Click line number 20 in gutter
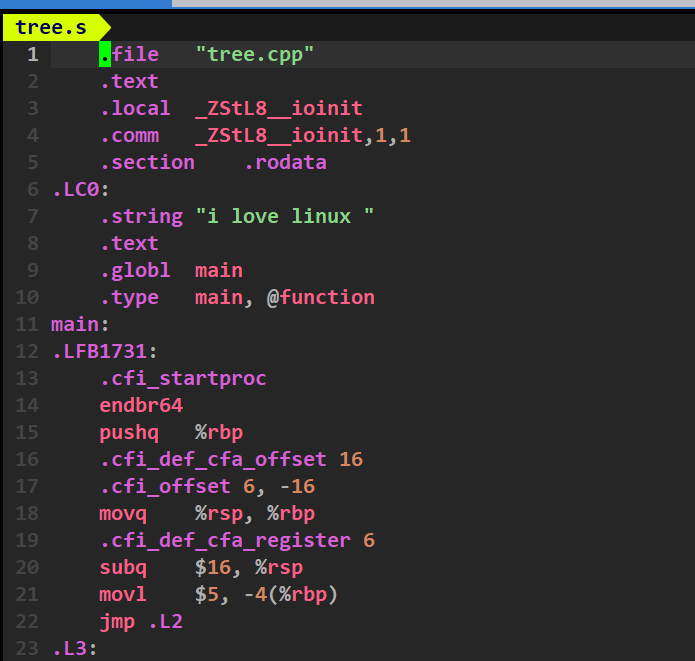 pos(27,567)
